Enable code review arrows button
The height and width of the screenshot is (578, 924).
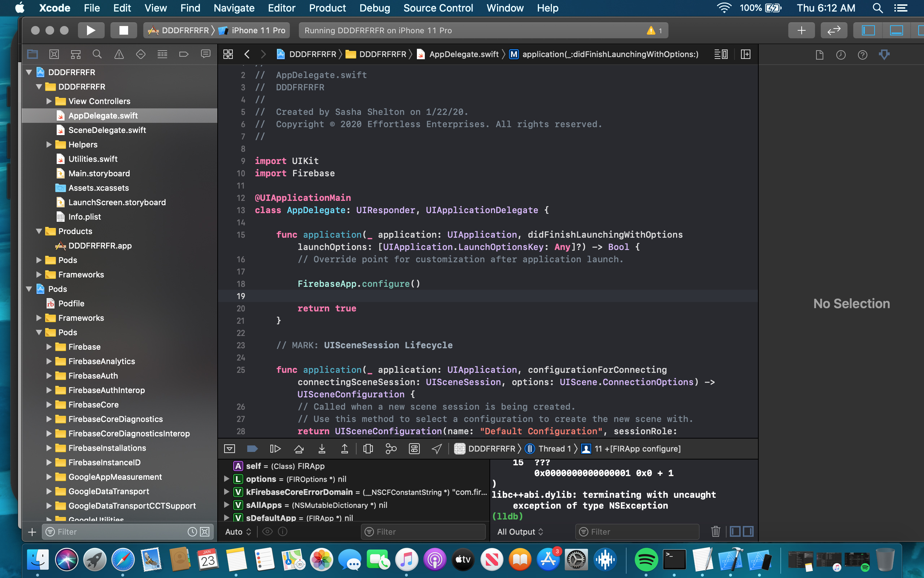[x=834, y=30]
